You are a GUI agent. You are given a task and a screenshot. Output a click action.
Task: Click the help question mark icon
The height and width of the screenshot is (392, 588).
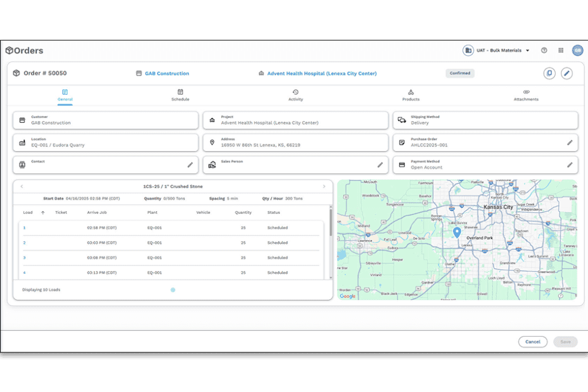tap(544, 50)
